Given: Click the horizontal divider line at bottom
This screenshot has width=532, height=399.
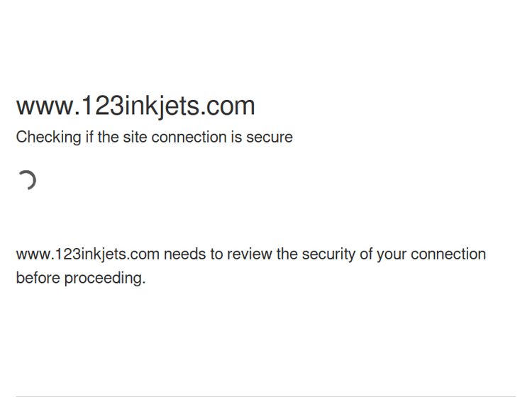Looking at the screenshot, I should pos(266,396).
